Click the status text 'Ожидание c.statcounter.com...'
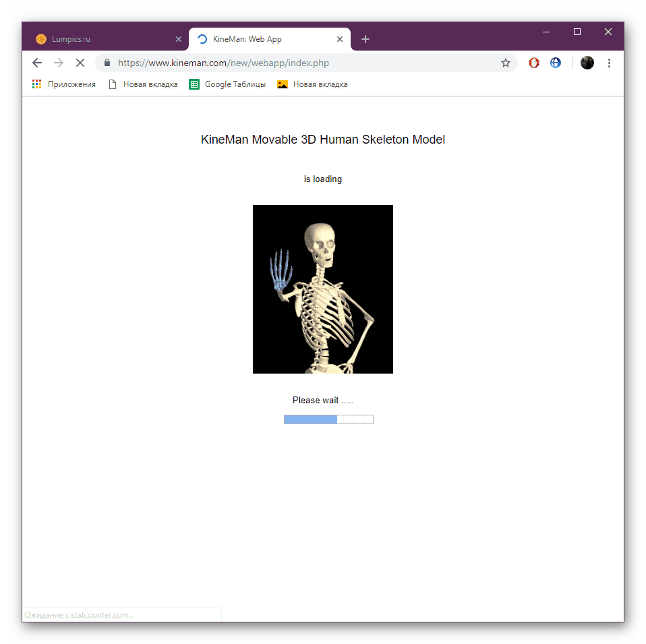Image resolution: width=646 pixels, height=644 pixels. (79, 615)
